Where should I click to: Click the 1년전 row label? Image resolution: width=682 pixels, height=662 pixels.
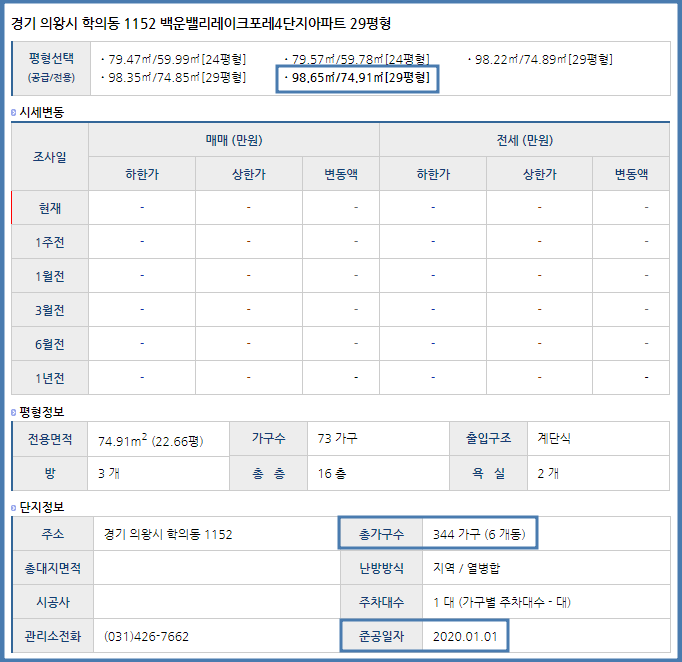click(50, 378)
